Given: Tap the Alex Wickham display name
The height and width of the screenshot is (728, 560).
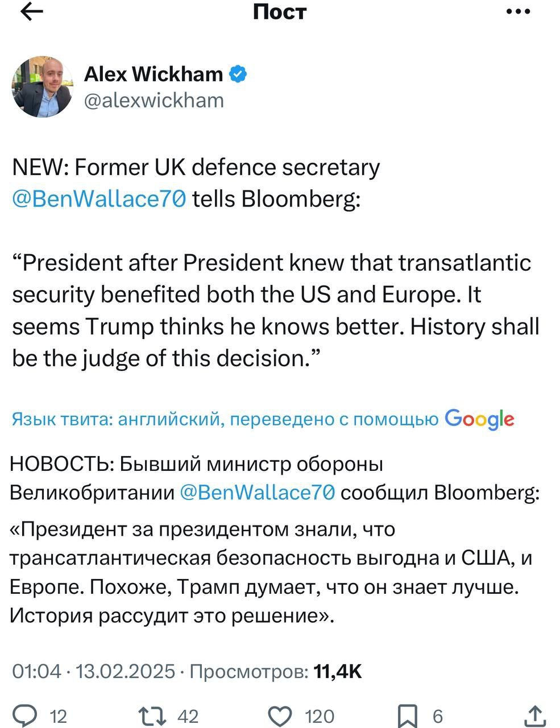Looking at the screenshot, I should [154, 73].
